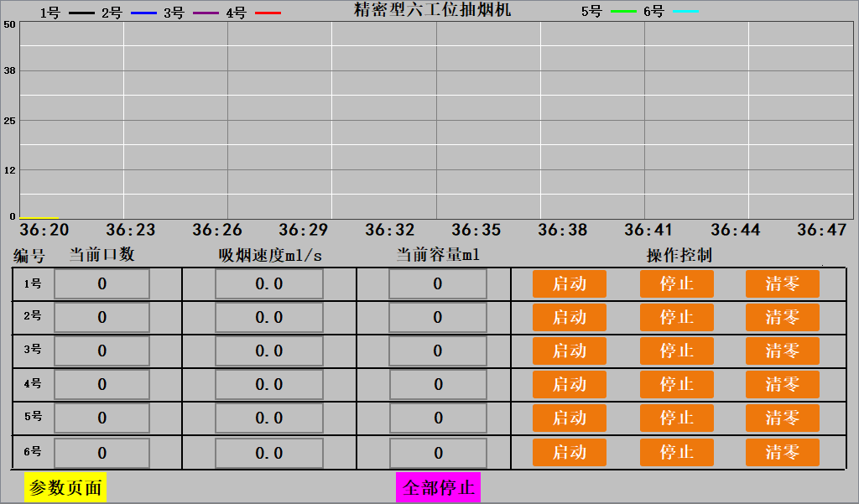The width and height of the screenshot is (859, 504).
Task: Select 3号 吸烟速度 field
Action: [x=269, y=351]
